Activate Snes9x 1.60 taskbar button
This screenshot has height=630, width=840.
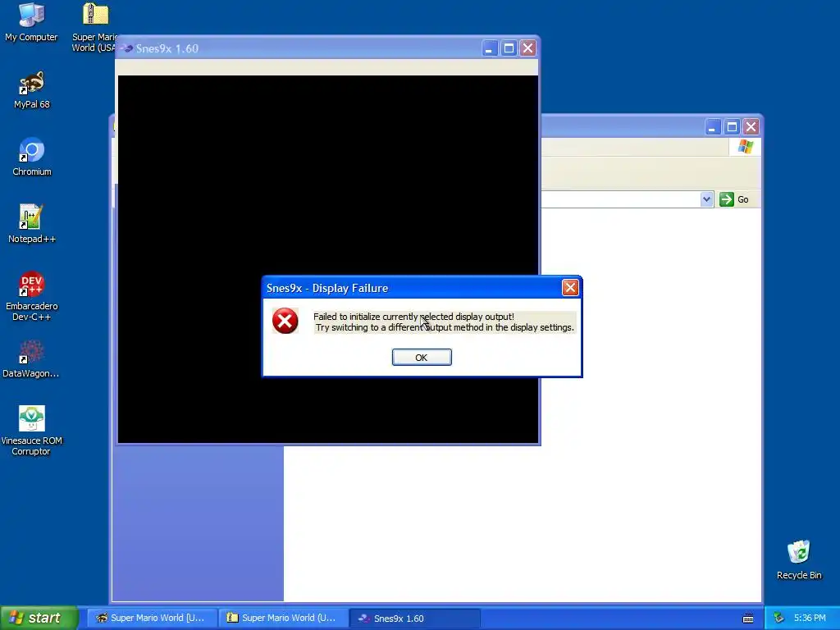415,618
